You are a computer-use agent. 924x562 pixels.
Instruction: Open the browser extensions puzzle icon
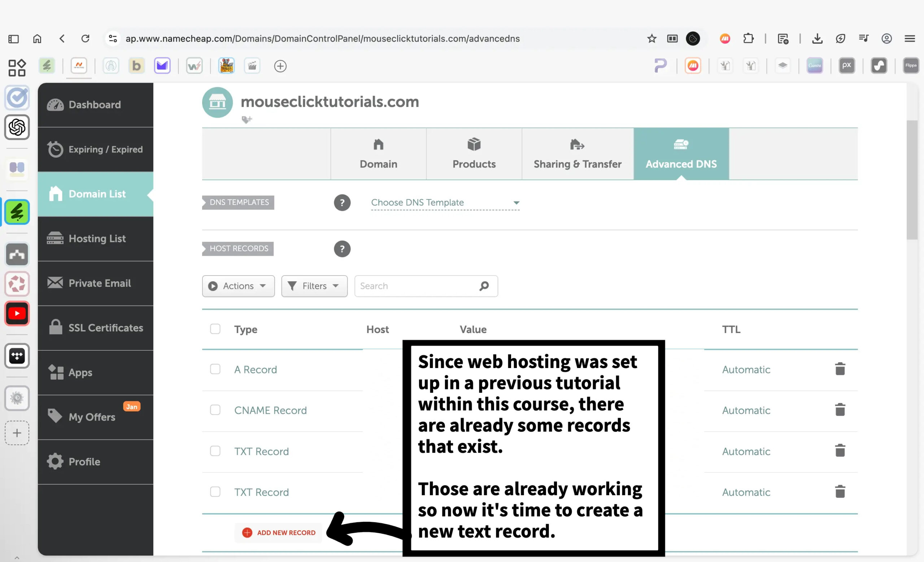(x=748, y=39)
